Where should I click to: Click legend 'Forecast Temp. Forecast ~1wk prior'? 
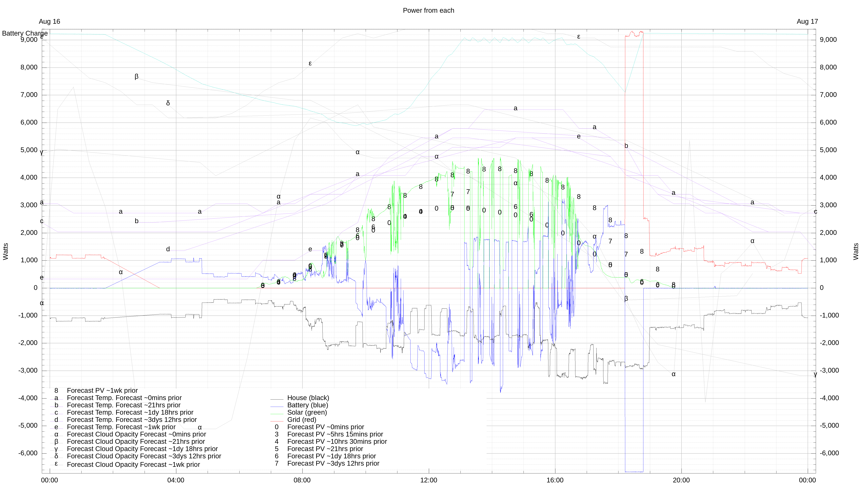coord(121,427)
